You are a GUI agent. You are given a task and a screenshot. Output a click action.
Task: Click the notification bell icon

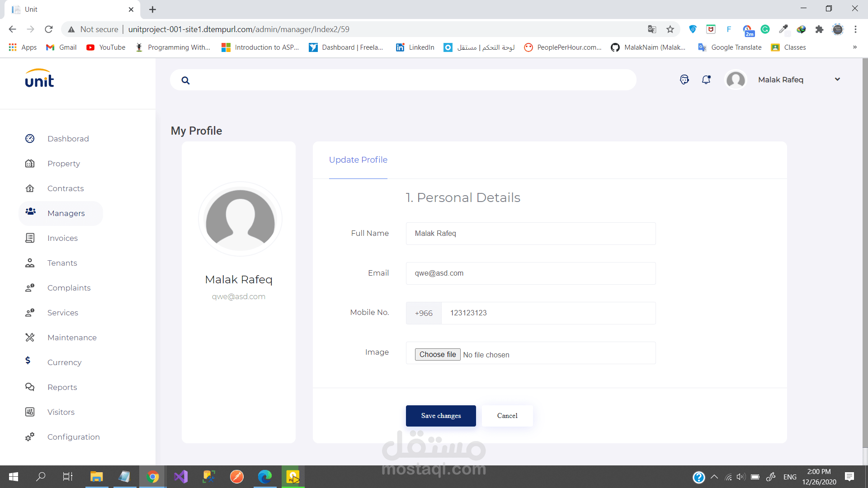click(x=706, y=80)
